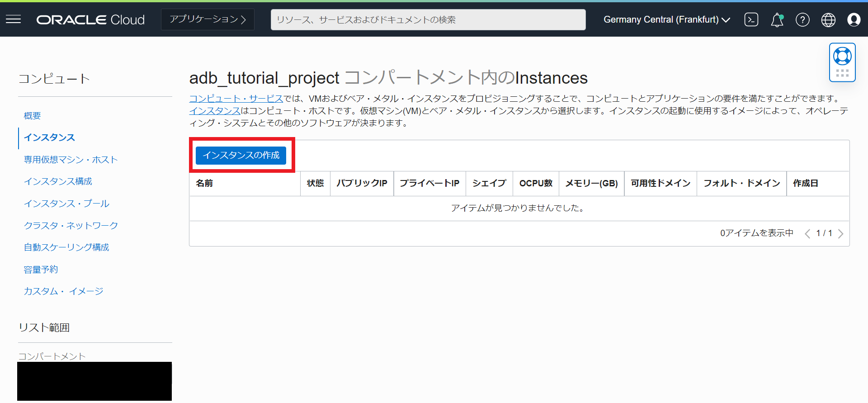868x403 pixels.
Task: Open インスタンス構成 page
Action: click(x=58, y=181)
